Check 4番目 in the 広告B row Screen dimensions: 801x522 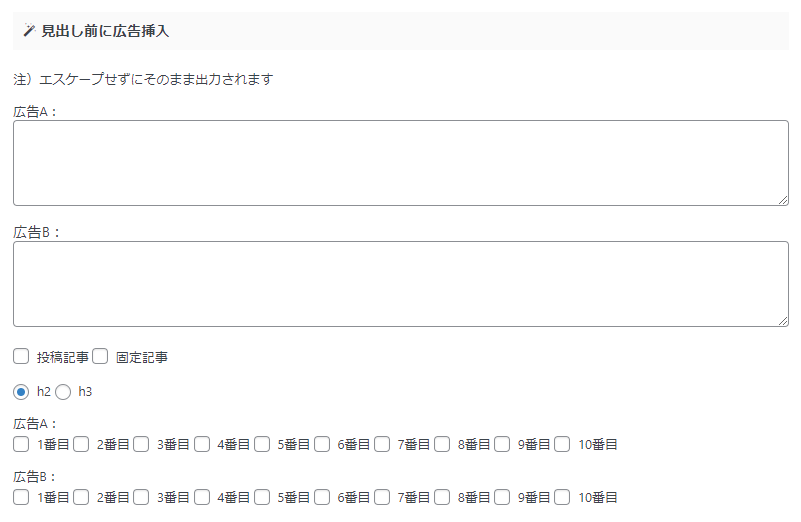tap(202, 497)
